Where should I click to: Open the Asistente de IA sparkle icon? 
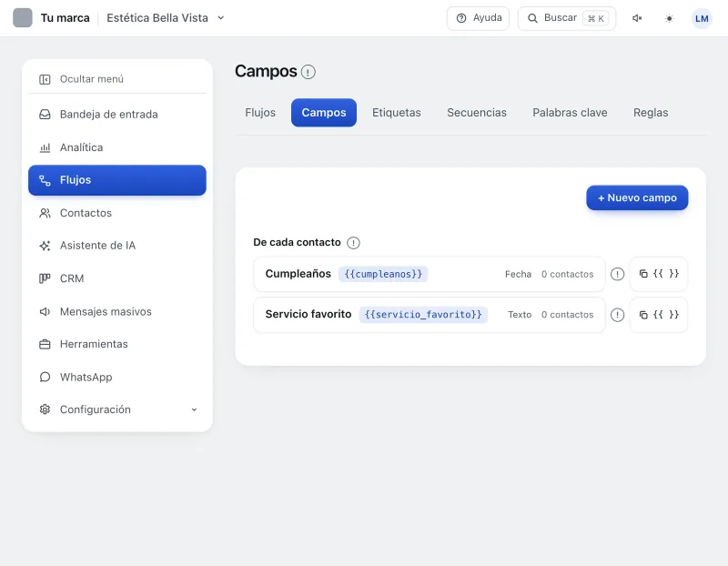[45, 246]
